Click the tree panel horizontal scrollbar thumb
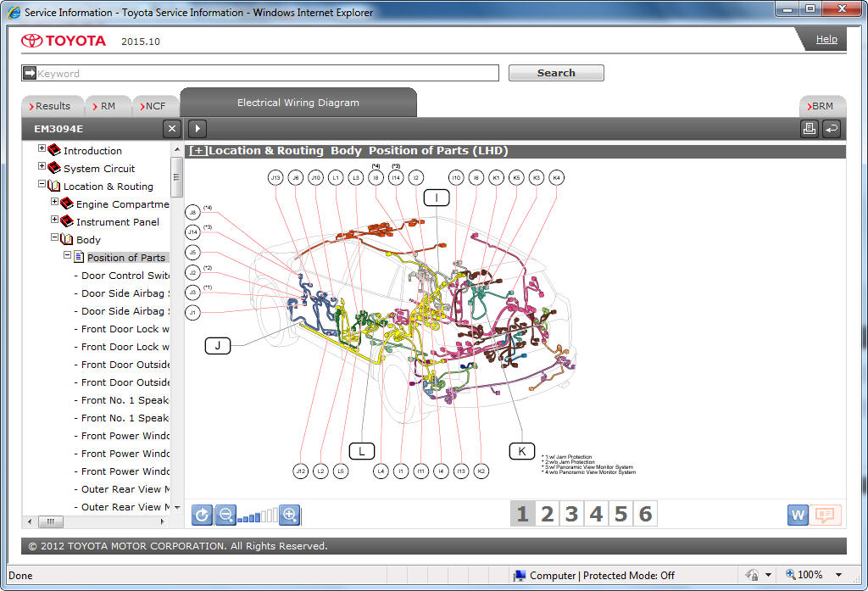This screenshot has width=868, height=591. coord(50,521)
